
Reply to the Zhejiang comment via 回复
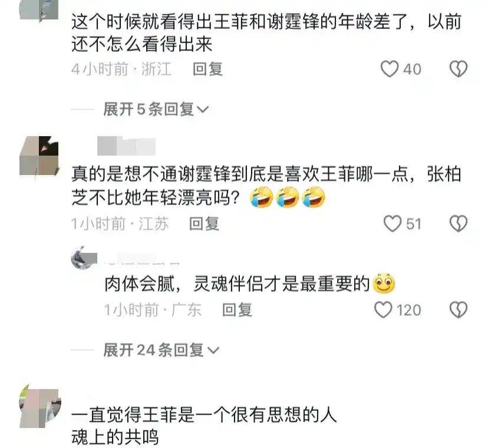point(207,69)
